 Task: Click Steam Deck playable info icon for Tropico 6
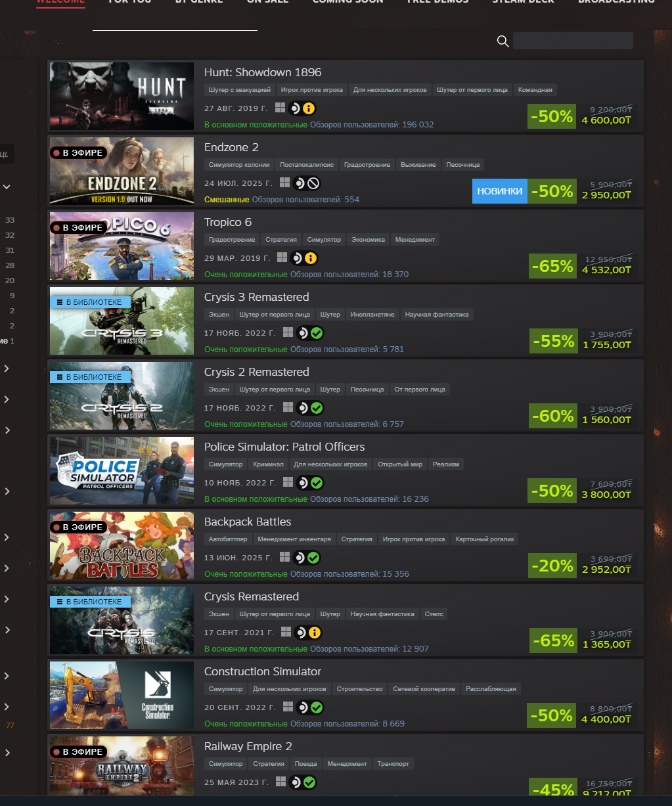(311, 258)
